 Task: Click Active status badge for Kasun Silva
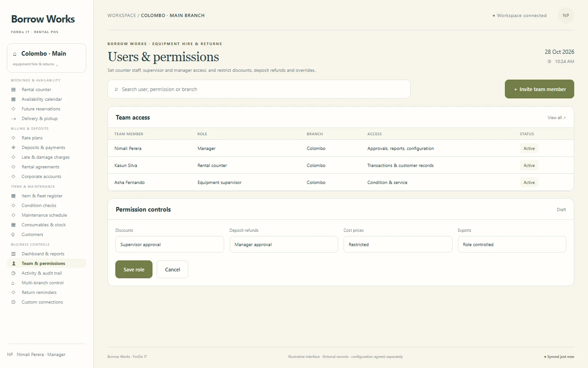pos(529,166)
